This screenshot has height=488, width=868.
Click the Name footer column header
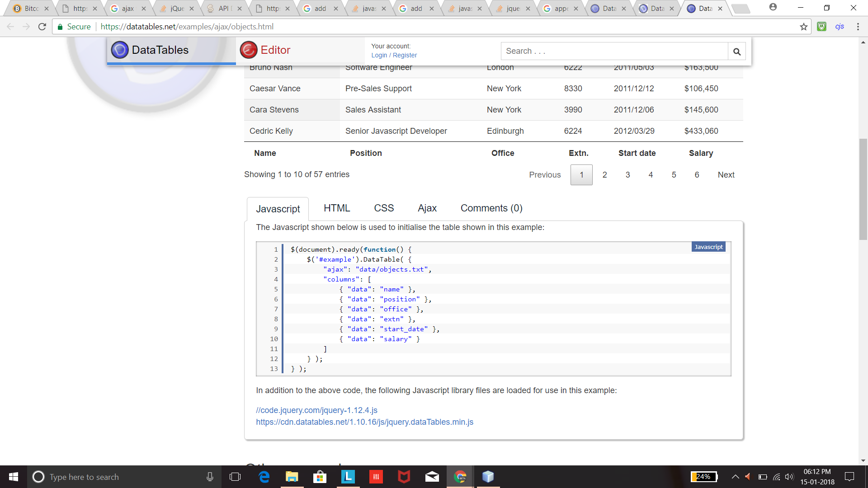(x=265, y=153)
